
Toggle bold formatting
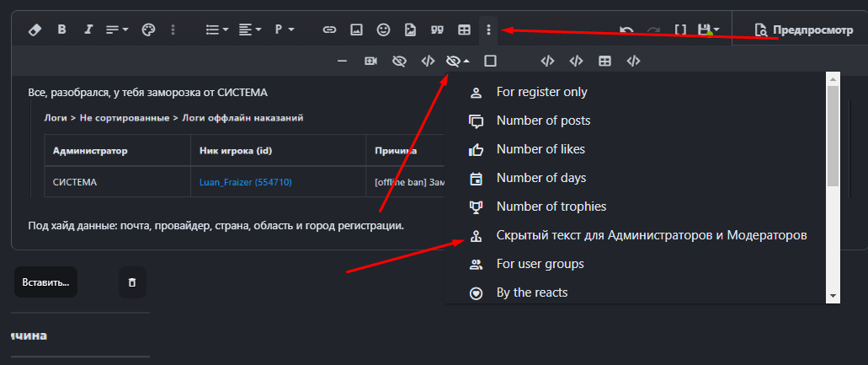click(61, 30)
